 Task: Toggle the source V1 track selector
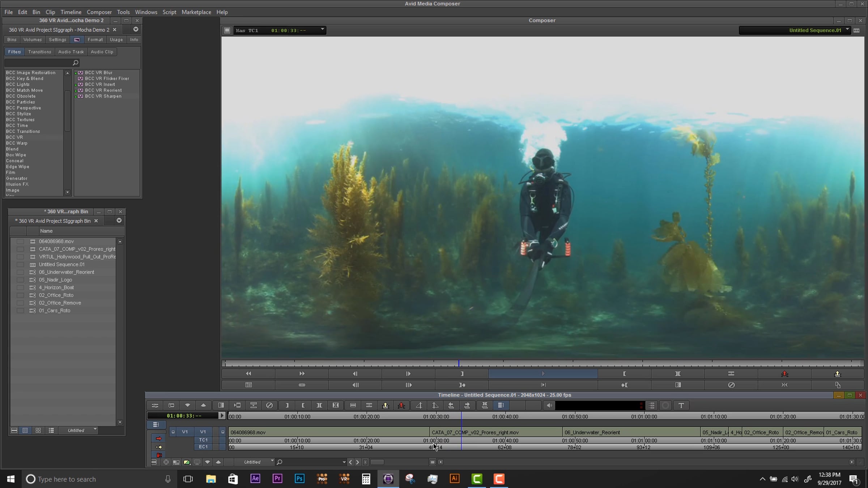coord(185,432)
